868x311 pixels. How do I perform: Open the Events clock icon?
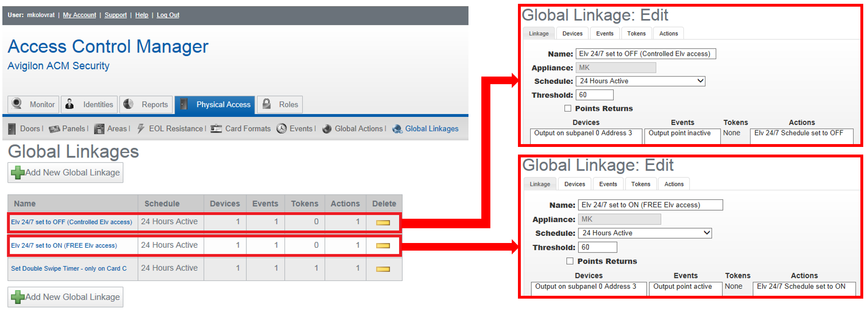282,129
